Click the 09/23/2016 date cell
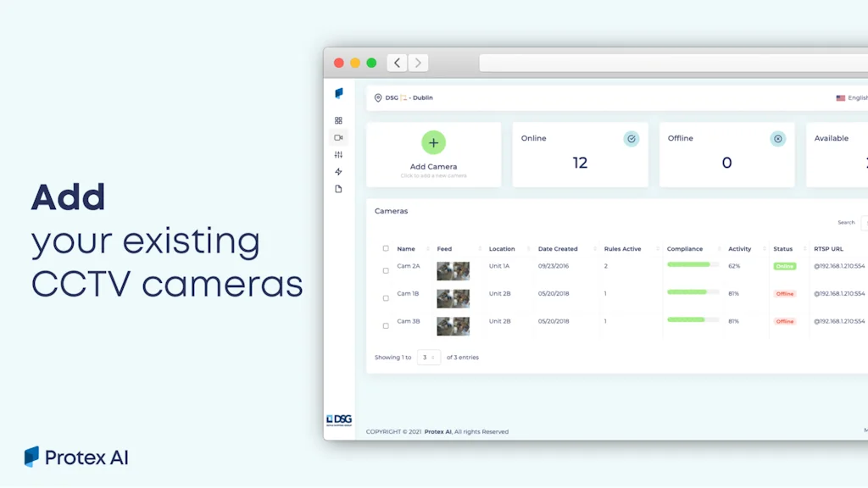This screenshot has height=488, width=868. point(554,266)
